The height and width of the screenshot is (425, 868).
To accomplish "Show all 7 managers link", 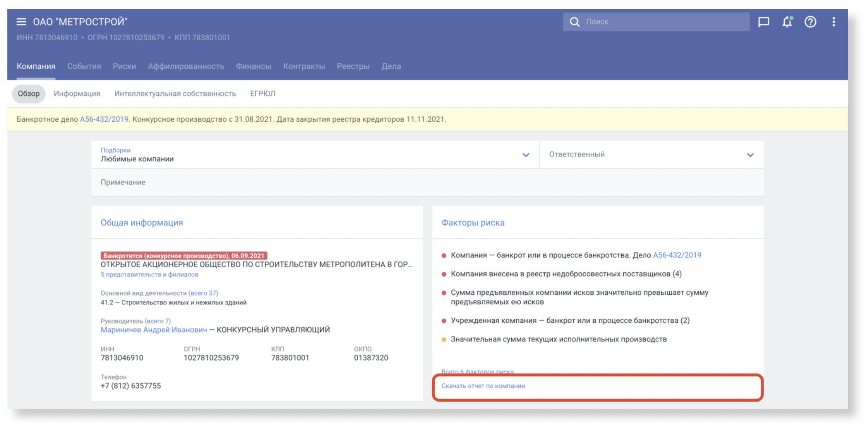I will pyautogui.click(x=158, y=321).
